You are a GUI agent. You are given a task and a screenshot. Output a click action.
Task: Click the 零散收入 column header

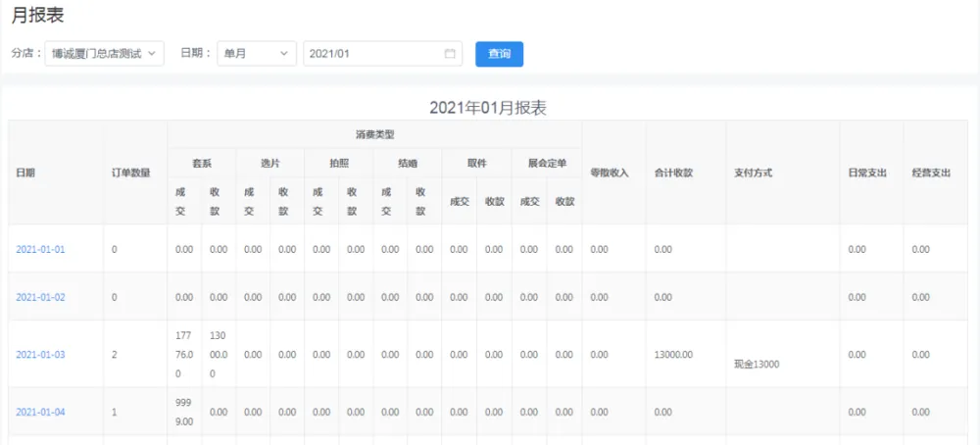tap(609, 173)
